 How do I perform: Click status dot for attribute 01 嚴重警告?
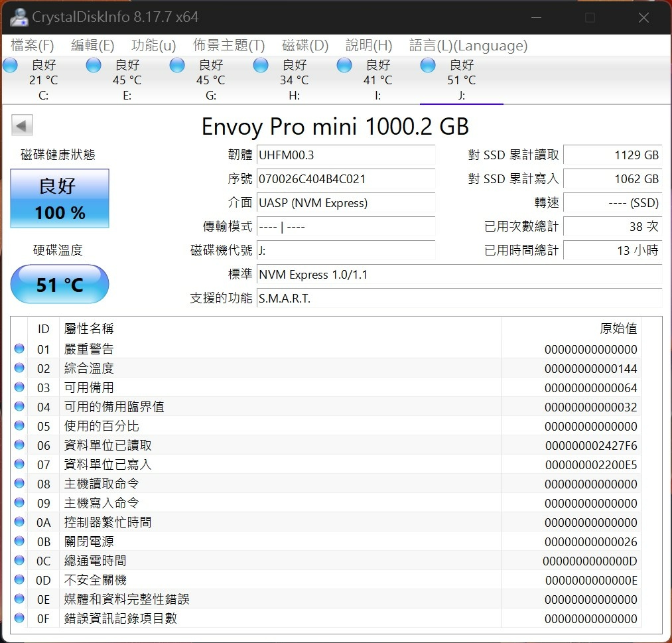19,348
